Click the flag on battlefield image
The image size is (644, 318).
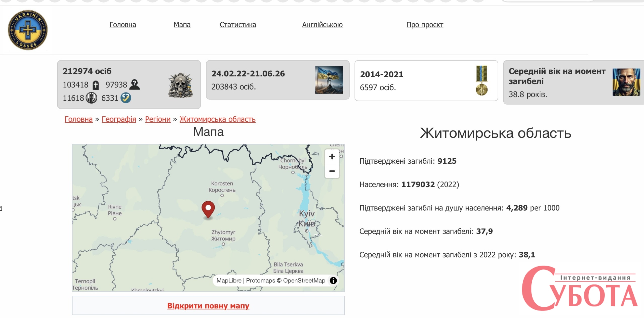click(x=329, y=80)
